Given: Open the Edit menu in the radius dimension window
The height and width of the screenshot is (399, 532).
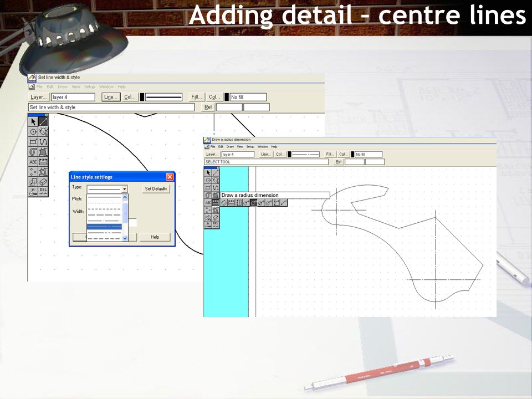Looking at the screenshot, I should point(221,146).
